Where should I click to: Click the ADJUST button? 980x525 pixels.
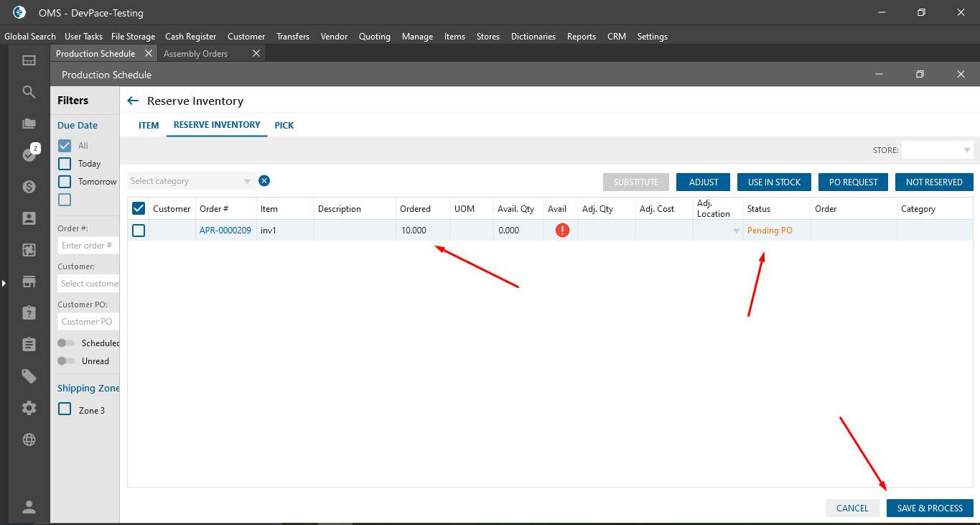coord(704,182)
